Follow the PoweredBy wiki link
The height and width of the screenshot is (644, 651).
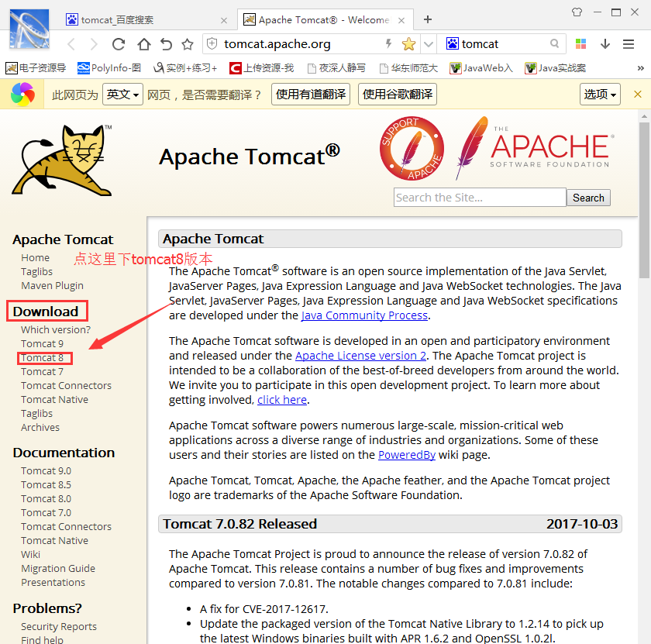pyautogui.click(x=407, y=455)
